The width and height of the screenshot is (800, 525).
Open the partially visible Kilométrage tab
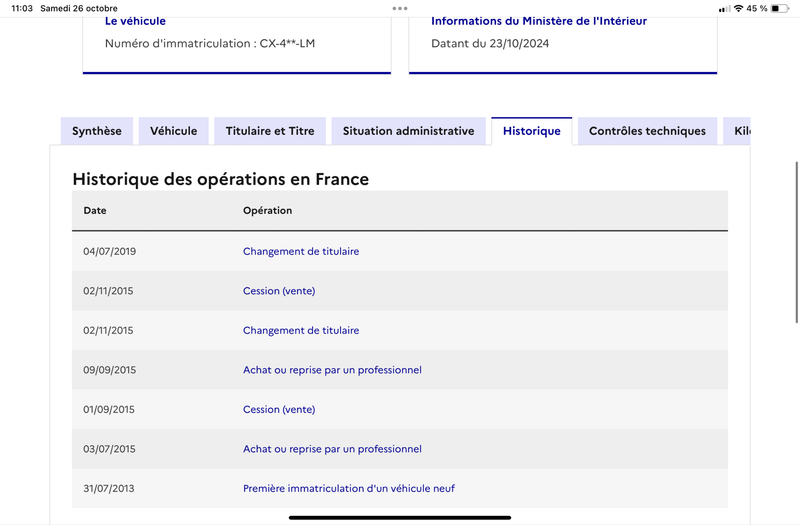click(737, 131)
